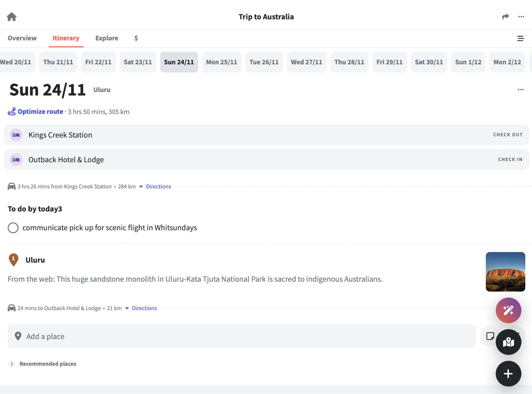The image size is (532, 394).
Task: Open the budget dollar sign tab
Action: (136, 38)
